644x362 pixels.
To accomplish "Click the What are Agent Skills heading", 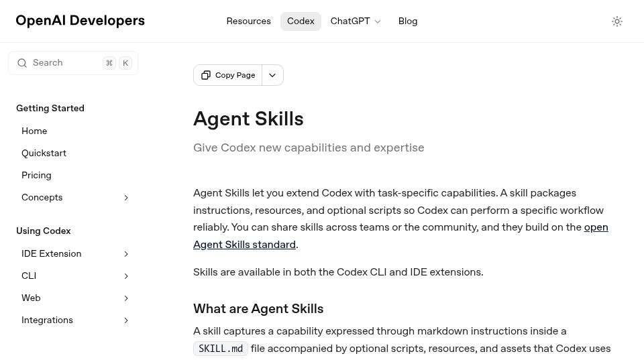I will tap(258, 308).
